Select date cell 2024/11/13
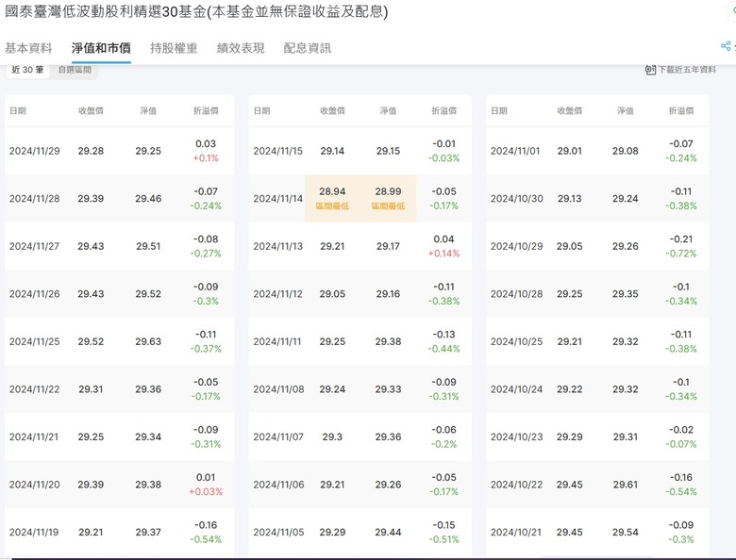This screenshot has height=560, width=736. pos(277,246)
